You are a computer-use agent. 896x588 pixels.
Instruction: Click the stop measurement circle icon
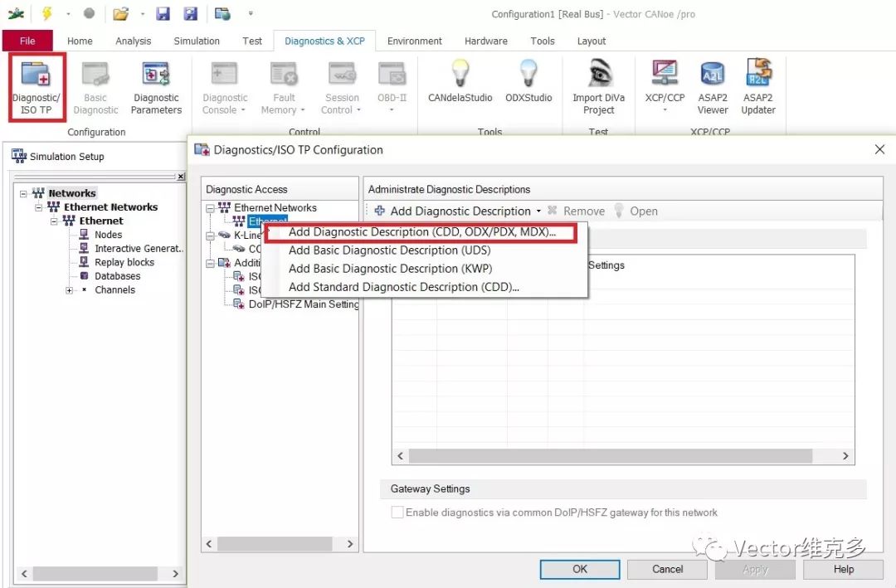(89, 13)
